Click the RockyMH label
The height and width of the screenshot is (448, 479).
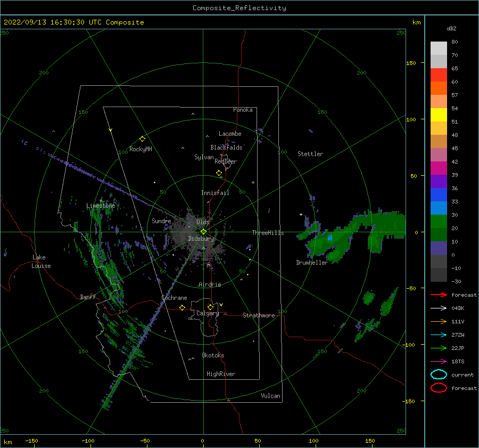[141, 149]
